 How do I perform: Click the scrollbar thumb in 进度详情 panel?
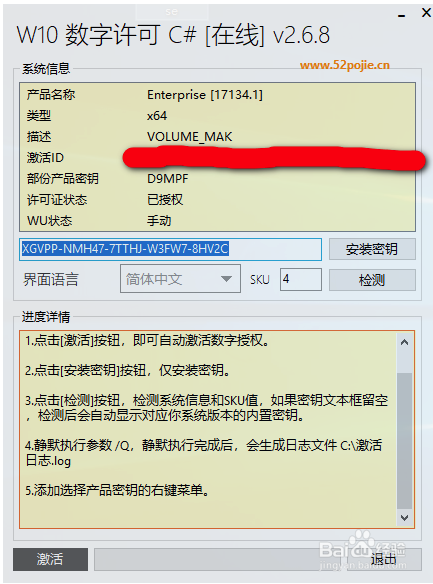[405, 441]
